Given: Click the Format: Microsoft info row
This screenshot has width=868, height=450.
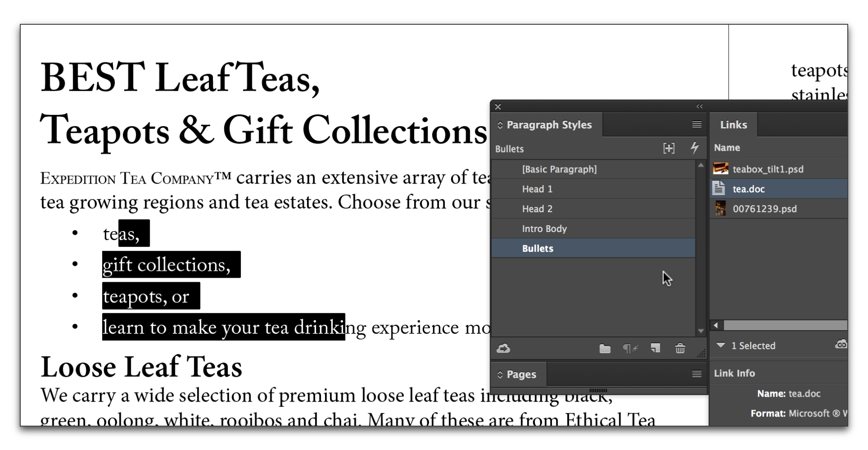Looking at the screenshot, I should 799,413.
